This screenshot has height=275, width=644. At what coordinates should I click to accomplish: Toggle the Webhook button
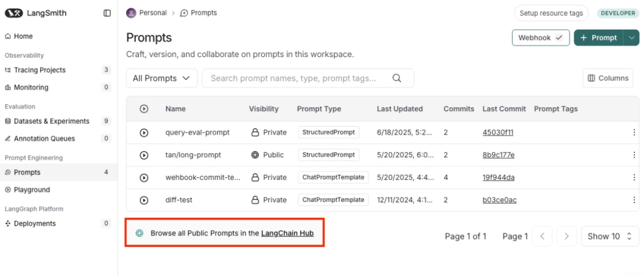point(540,37)
